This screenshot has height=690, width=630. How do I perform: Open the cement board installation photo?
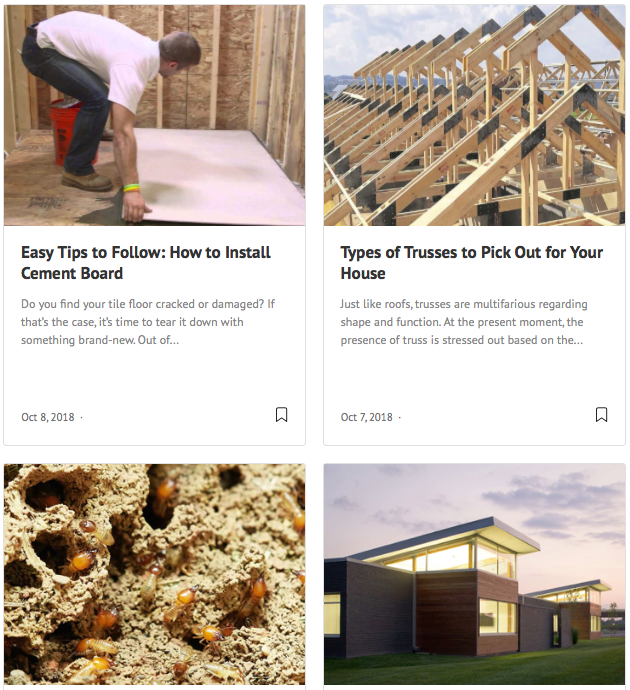click(154, 115)
